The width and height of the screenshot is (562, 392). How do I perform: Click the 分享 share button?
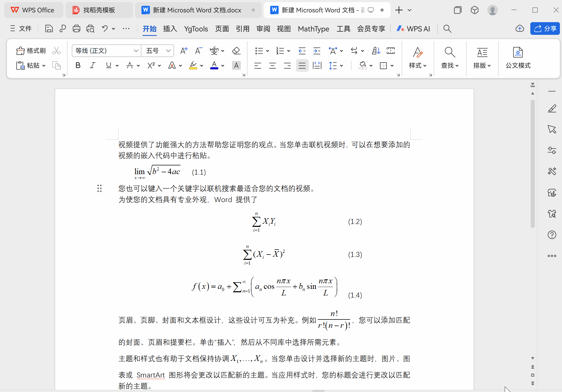(x=545, y=28)
